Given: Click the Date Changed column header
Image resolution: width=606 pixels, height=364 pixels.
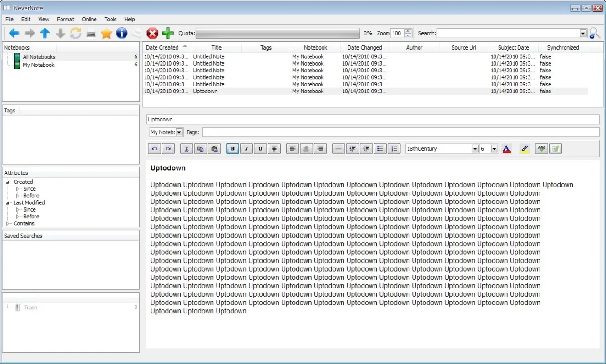Looking at the screenshot, I should point(365,47).
